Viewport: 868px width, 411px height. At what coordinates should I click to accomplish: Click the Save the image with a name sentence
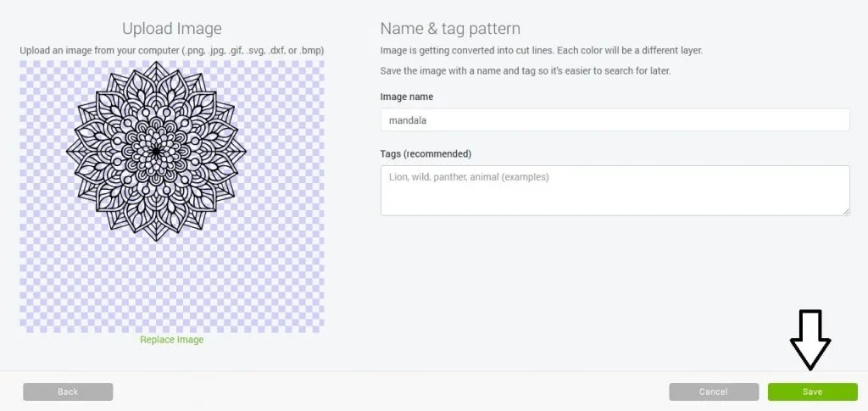(x=526, y=71)
